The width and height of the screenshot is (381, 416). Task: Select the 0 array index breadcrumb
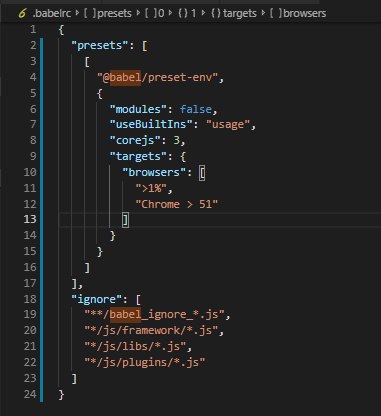[x=161, y=13]
